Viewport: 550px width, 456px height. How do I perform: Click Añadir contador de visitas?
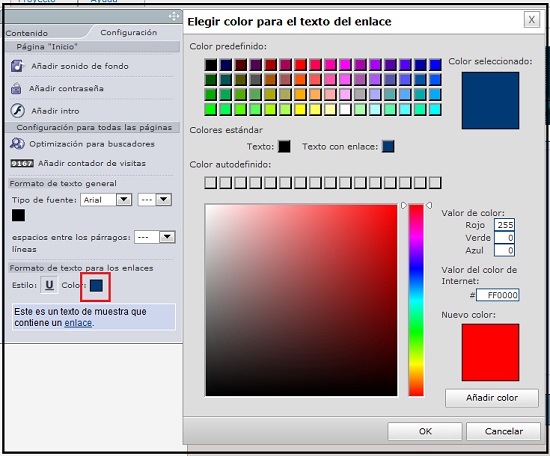pyautogui.click(x=92, y=163)
